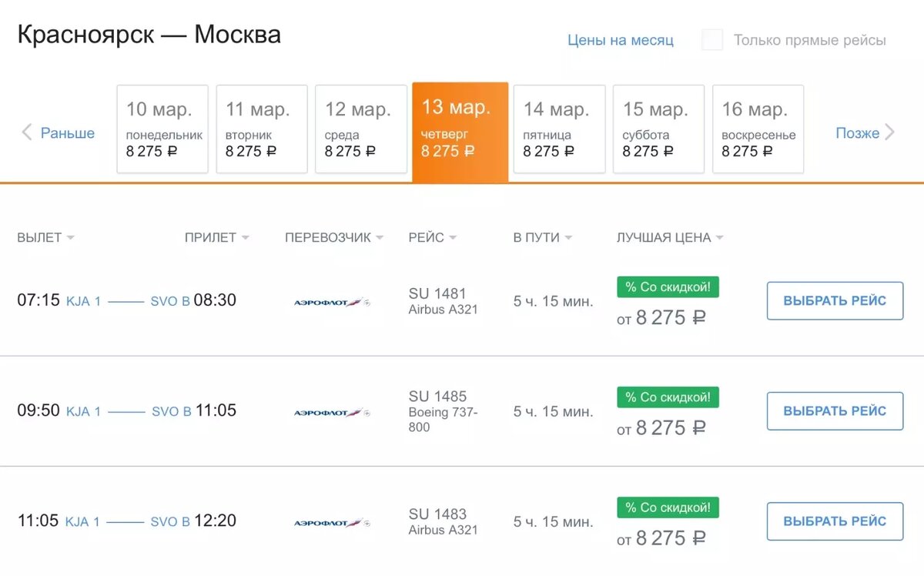Click the Аэрофлот airline logo for flight SU 1481
Image resolution: width=924 pixels, height=576 pixels.
pyautogui.click(x=331, y=301)
